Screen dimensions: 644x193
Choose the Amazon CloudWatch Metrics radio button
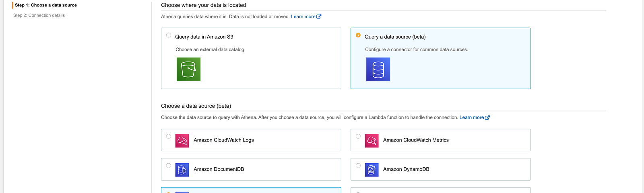click(x=358, y=136)
